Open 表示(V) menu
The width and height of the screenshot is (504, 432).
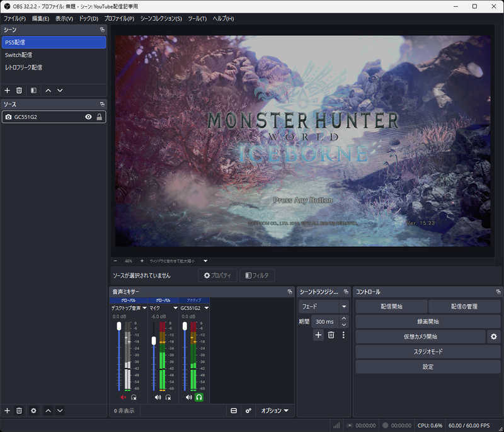(64, 19)
